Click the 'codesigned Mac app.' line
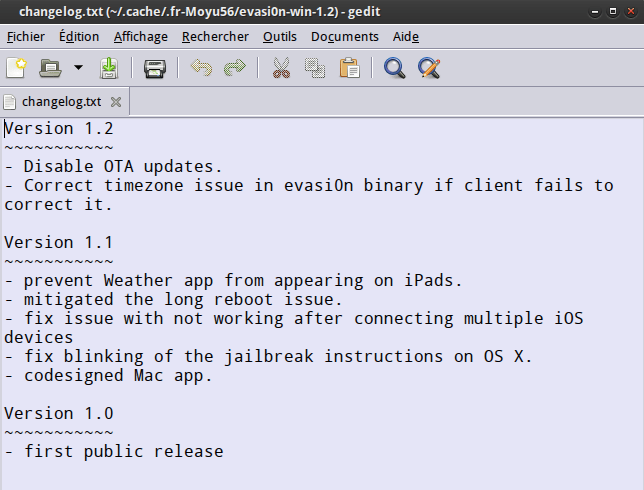Viewport: 644px width, 490px height. pyautogui.click(x=108, y=375)
